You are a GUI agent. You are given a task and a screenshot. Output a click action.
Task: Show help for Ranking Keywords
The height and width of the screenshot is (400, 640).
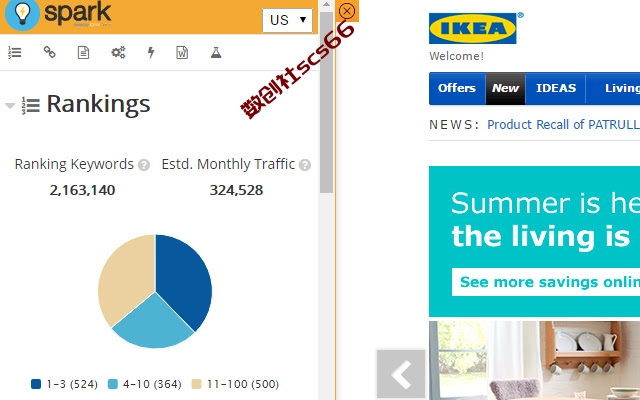point(144,165)
